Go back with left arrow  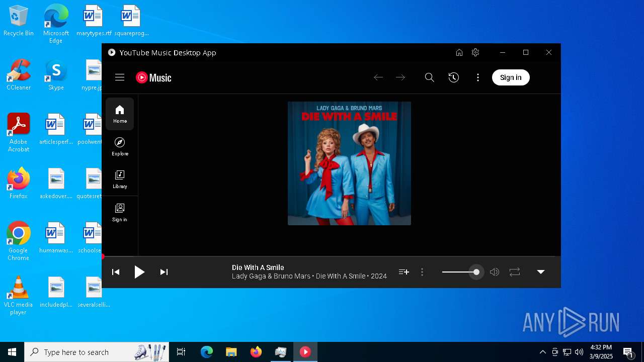click(378, 77)
